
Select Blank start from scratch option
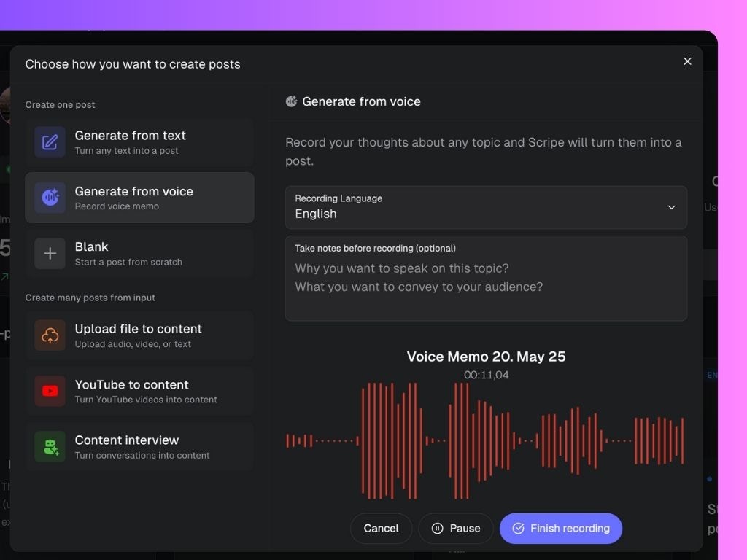139,253
